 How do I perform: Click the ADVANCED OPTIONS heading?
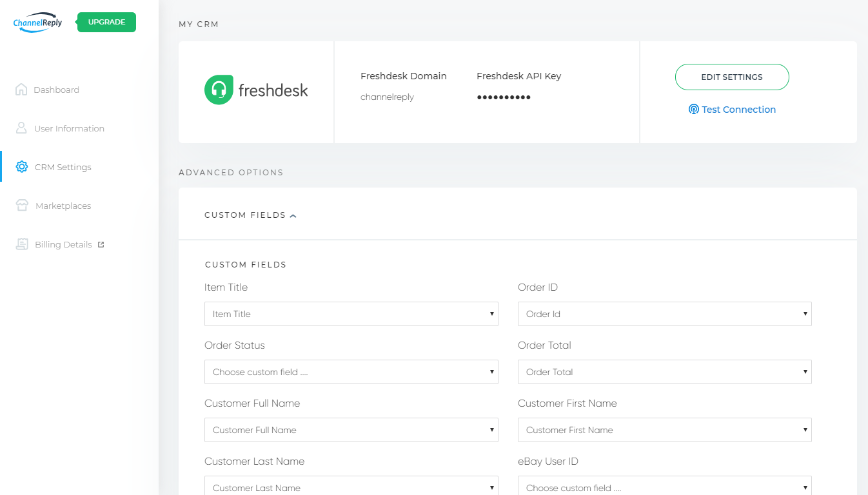click(x=231, y=173)
